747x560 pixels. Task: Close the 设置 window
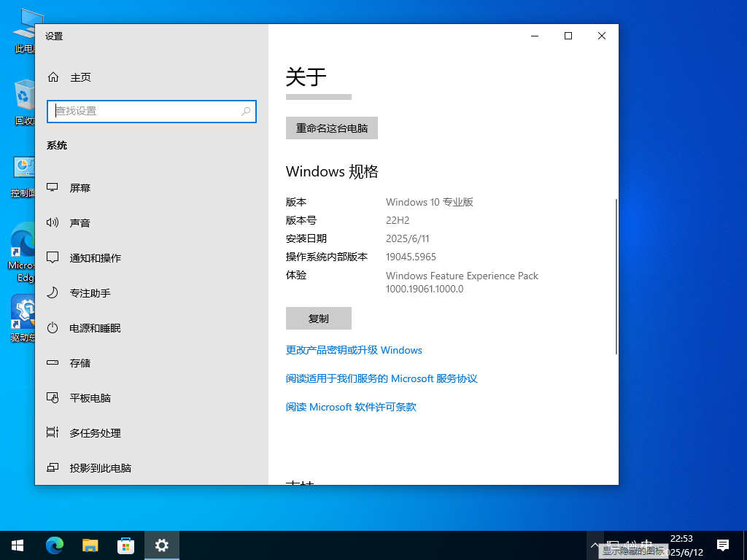coord(602,36)
